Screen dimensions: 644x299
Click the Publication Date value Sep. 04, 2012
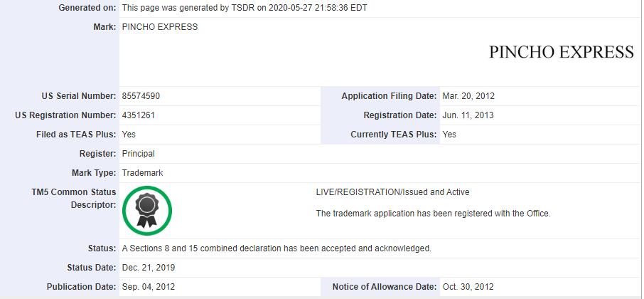coord(149,287)
